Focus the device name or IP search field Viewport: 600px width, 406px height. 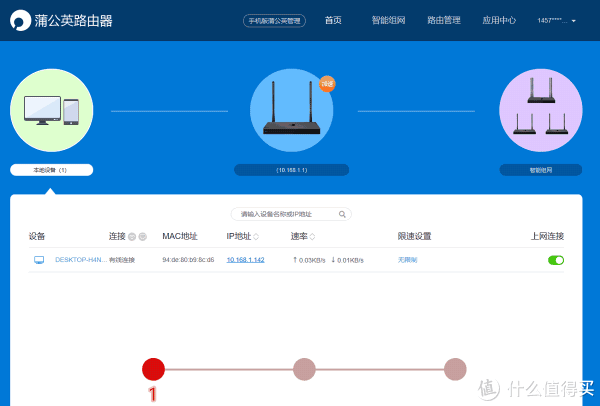click(x=291, y=214)
